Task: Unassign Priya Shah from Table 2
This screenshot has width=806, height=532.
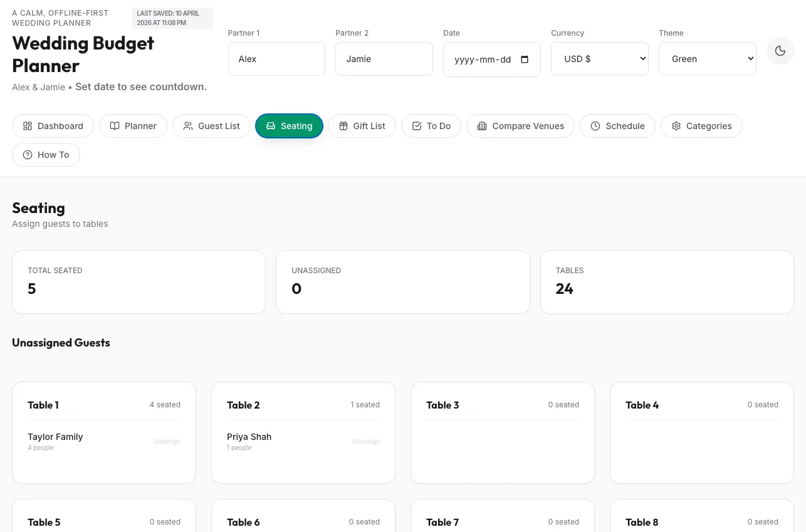Action: pyautogui.click(x=365, y=441)
